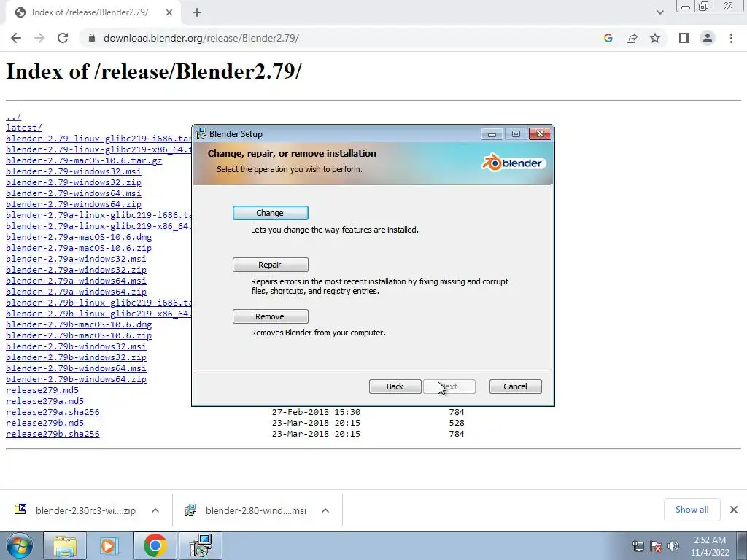The image size is (747, 560).
Task: Click Remove in Blender Setup
Action: (x=270, y=316)
